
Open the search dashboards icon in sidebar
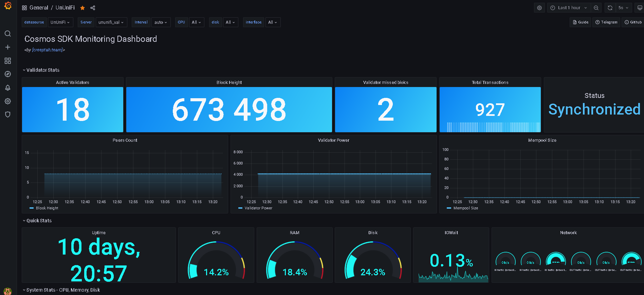tap(8, 34)
